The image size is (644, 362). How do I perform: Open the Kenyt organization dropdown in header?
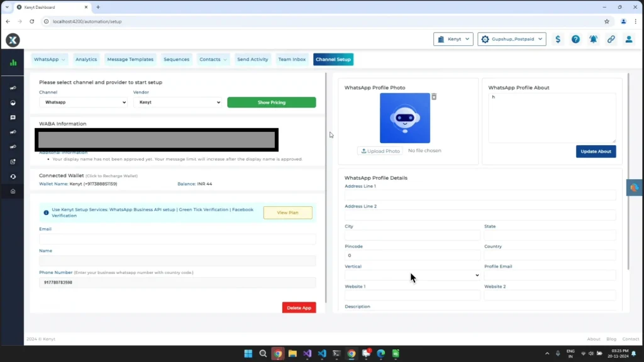[453, 39]
